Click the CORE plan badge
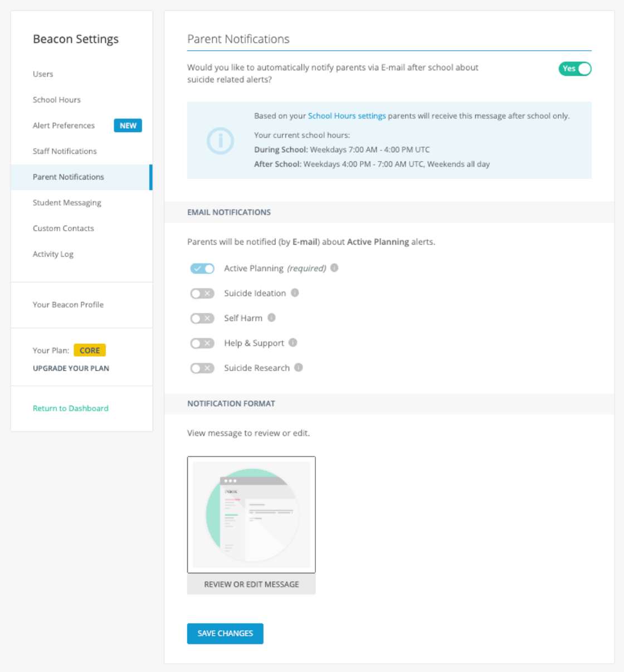This screenshot has height=672, width=624. coord(90,350)
